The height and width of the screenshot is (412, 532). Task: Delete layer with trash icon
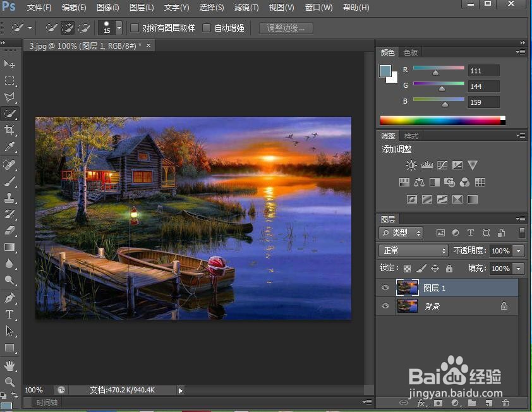505,403
